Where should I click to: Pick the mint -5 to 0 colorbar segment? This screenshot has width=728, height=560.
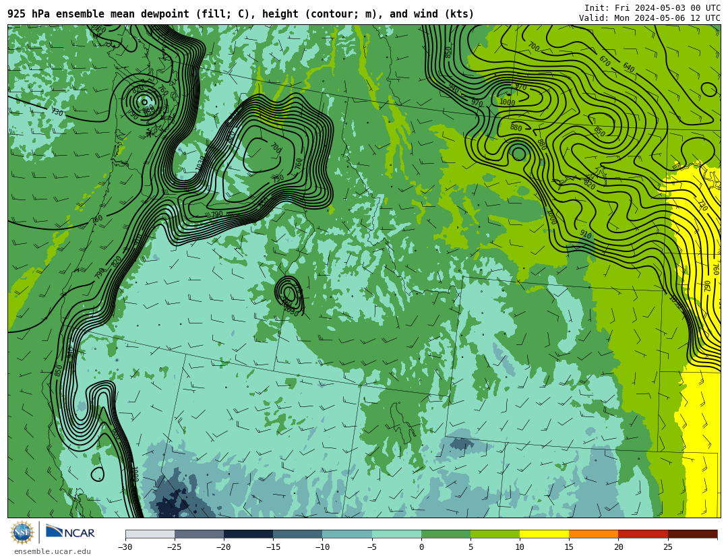(x=396, y=534)
